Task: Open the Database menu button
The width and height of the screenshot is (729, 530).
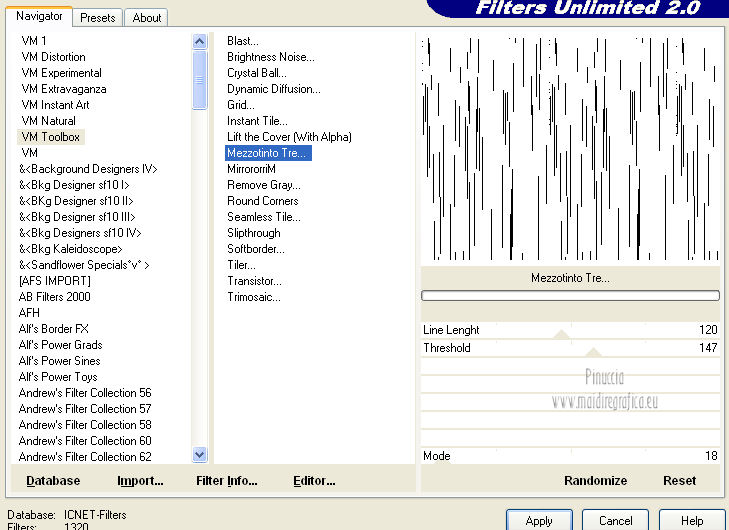Action: (x=53, y=480)
